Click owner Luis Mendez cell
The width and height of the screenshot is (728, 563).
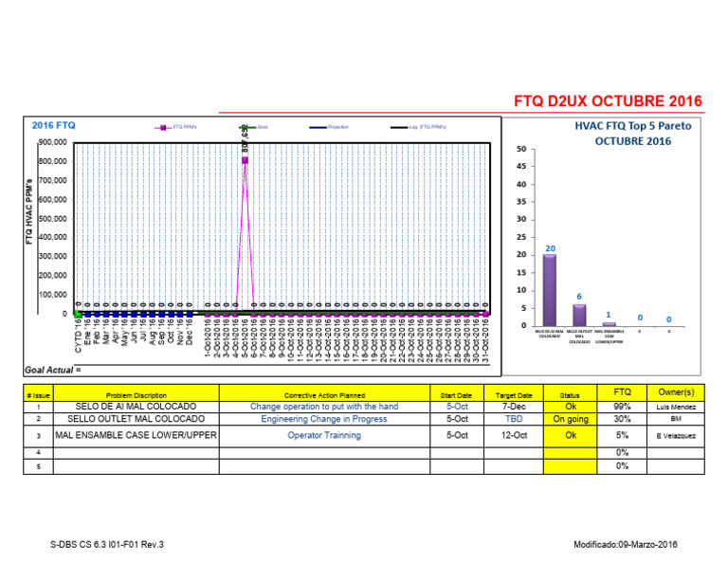pos(676,407)
